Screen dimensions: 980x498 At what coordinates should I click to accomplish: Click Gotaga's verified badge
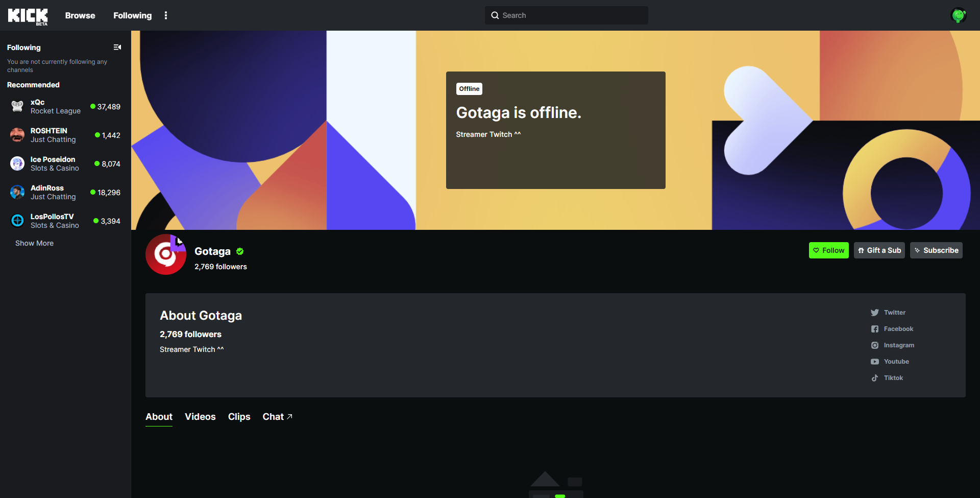point(240,251)
